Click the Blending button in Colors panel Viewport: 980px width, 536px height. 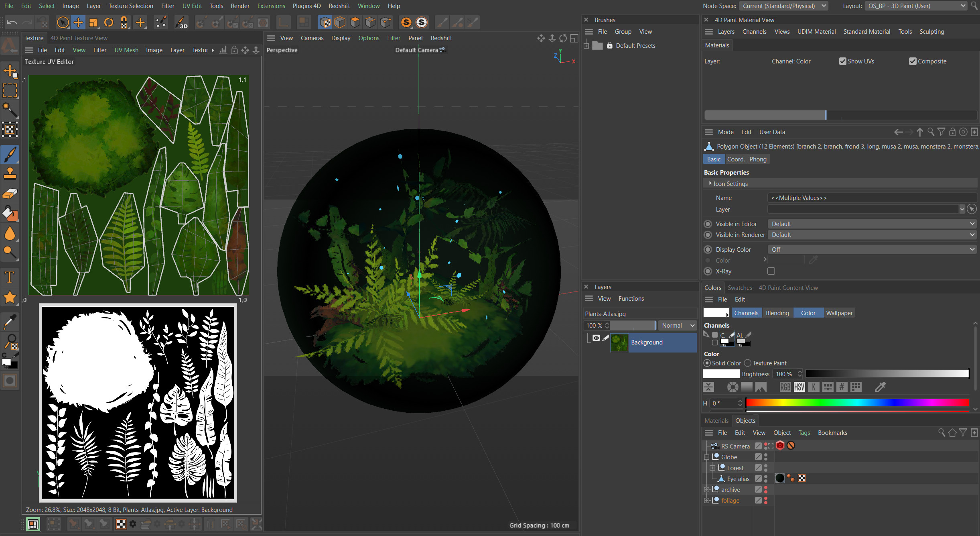click(x=777, y=313)
